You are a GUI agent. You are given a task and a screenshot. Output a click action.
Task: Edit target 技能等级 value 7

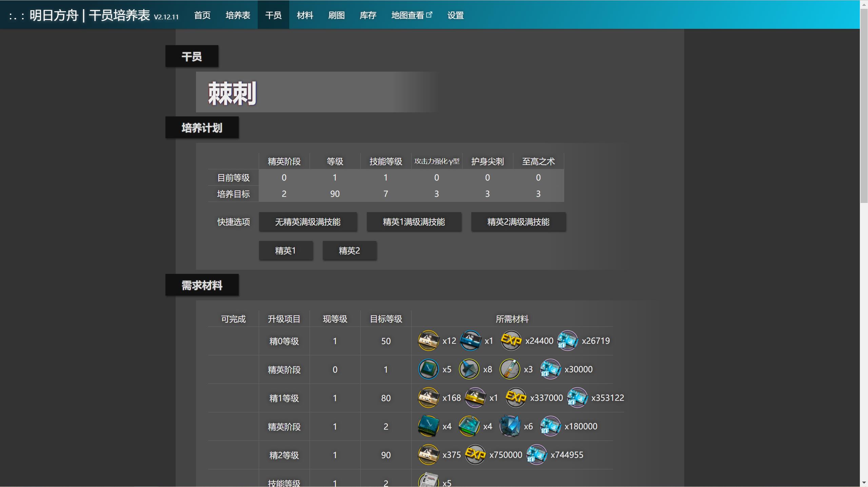point(386,194)
